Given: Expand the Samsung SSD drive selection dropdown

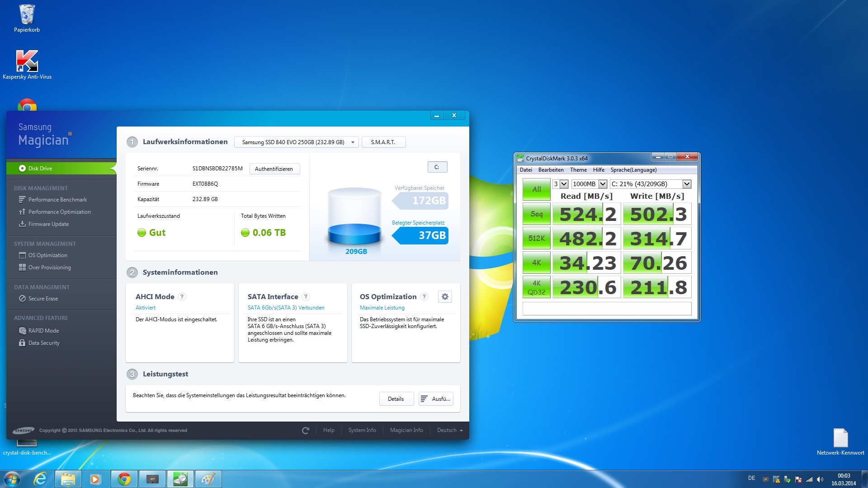Looking at the screenshot, I should point(353,142).
